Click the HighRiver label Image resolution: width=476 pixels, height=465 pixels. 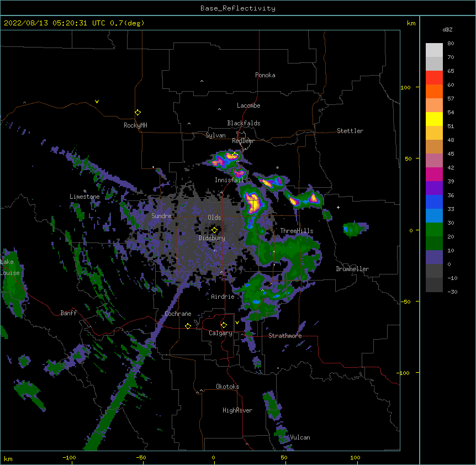coord(237,410)
